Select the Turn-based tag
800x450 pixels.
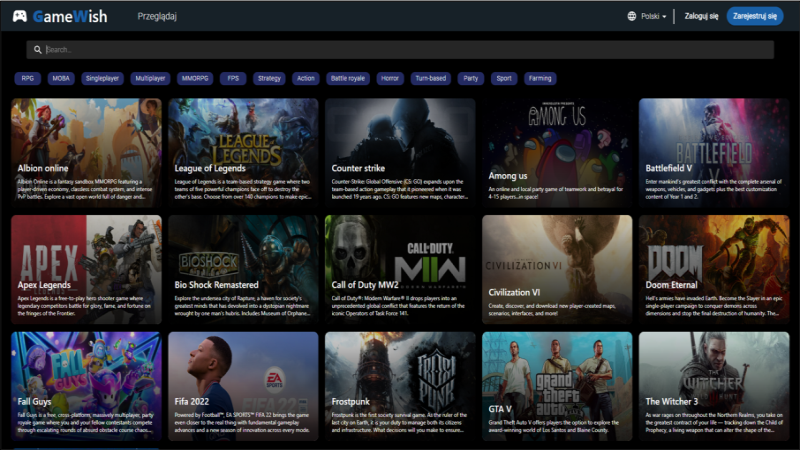pyautogui.click(x=430, y=79)
